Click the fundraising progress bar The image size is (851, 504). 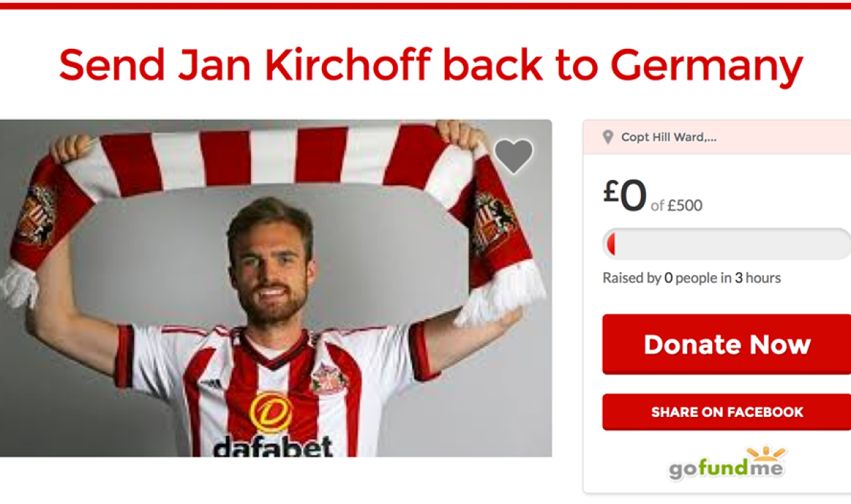(727, 245)
